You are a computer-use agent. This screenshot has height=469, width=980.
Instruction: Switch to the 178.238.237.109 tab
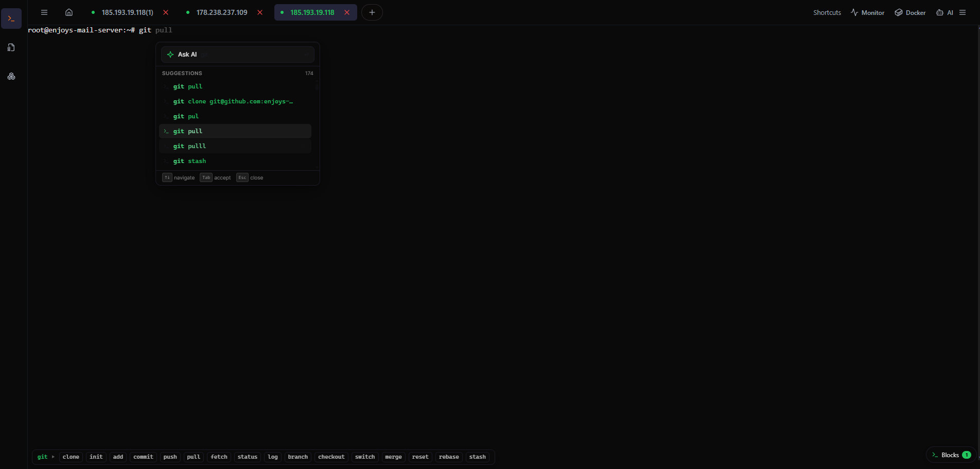coord(222,12)
